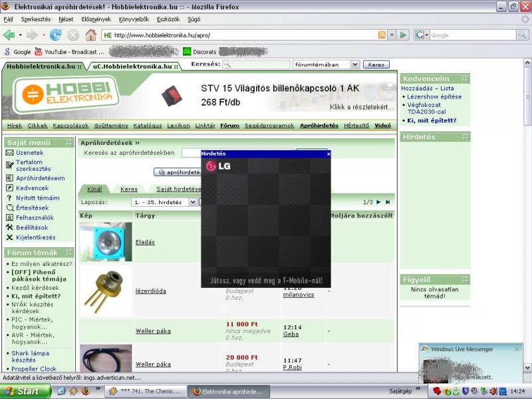Collapse the Hirdetés side panel
This screenshot has height=399, width=532.
(465, 137)
